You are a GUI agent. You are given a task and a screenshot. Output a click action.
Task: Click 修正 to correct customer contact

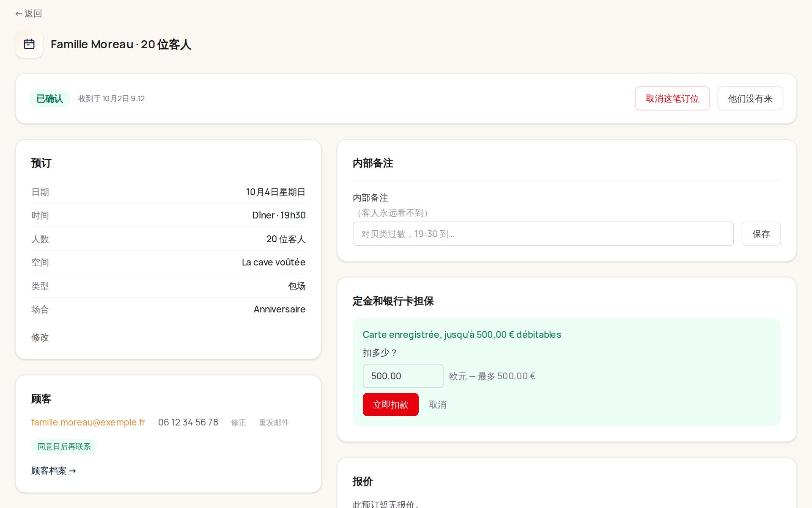pyautogui.click(x=239, y=422)
